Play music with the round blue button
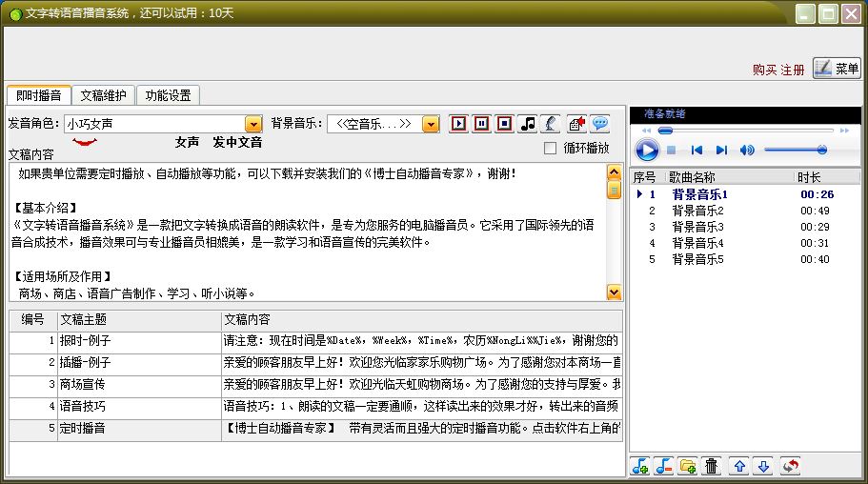Viewport: 868px width, 484px height. point(647,151)
